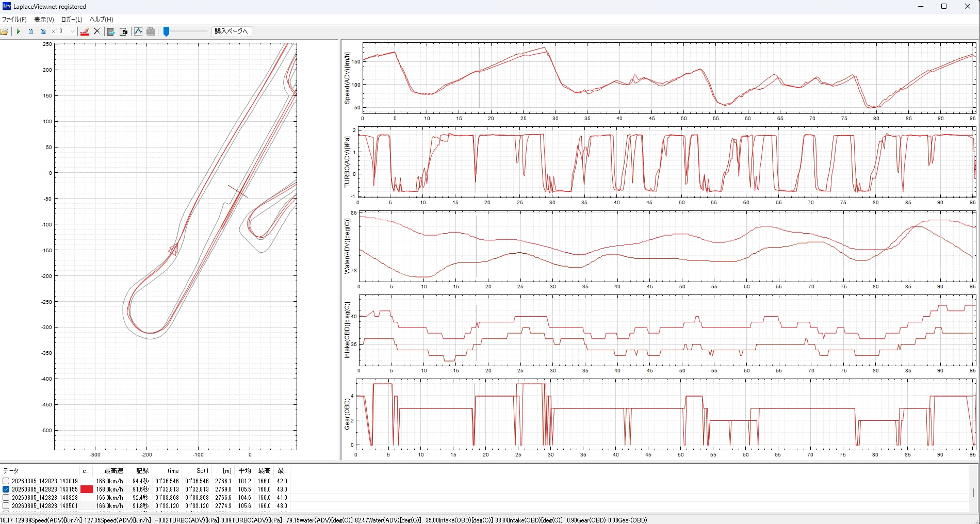
Task: Click the open file folder icon
Action: 5,31
